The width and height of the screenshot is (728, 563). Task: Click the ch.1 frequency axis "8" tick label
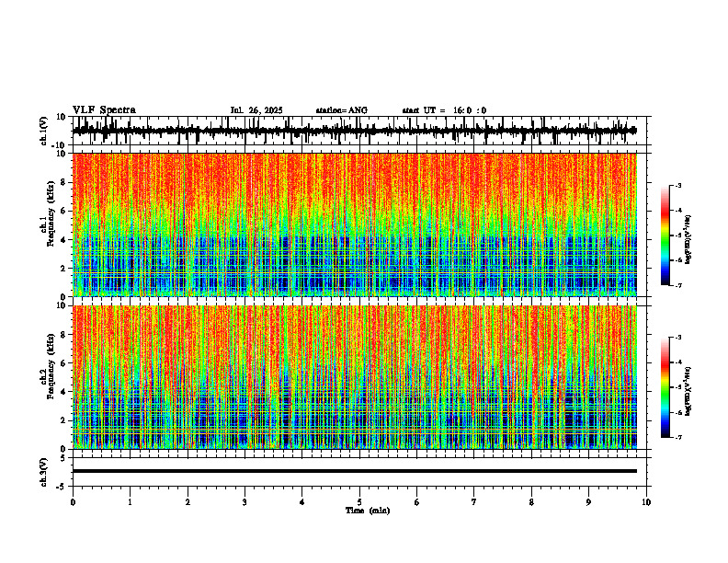[x=64, y=182]
